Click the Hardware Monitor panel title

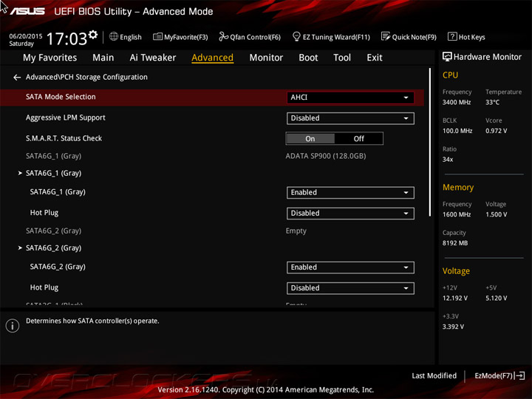(x=487, y=57)
